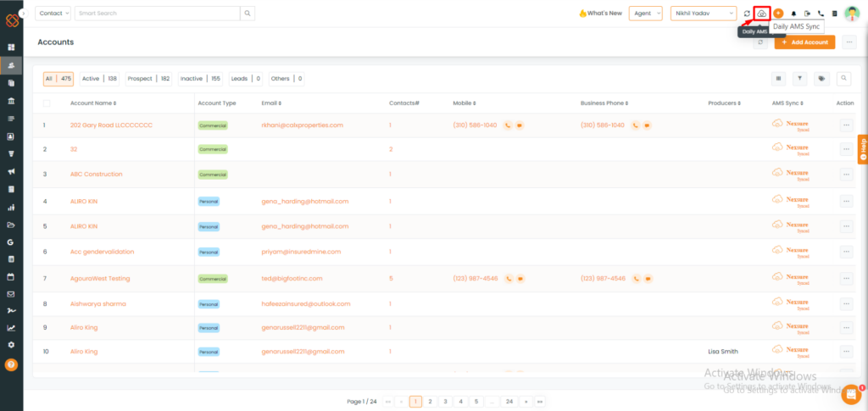This screenshot has height=411, width=868.
Task: Send SMS to AgouraWest Testing mobile
Action: click(520, 279)
